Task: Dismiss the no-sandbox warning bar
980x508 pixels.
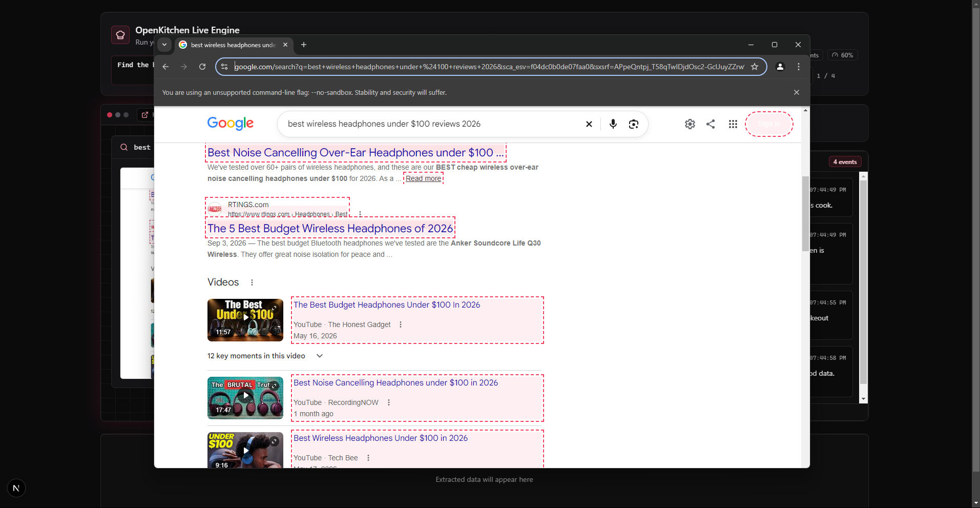Action: click(x=797, y=92)
